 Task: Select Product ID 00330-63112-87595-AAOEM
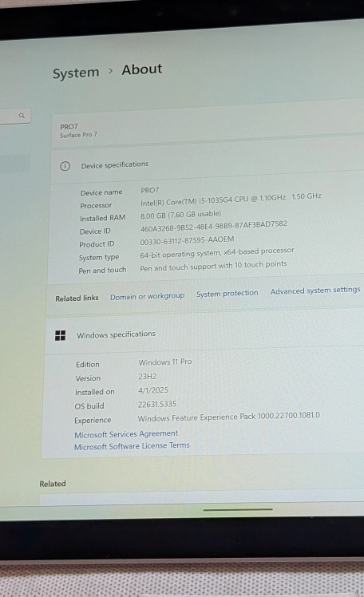pos(187,240)
